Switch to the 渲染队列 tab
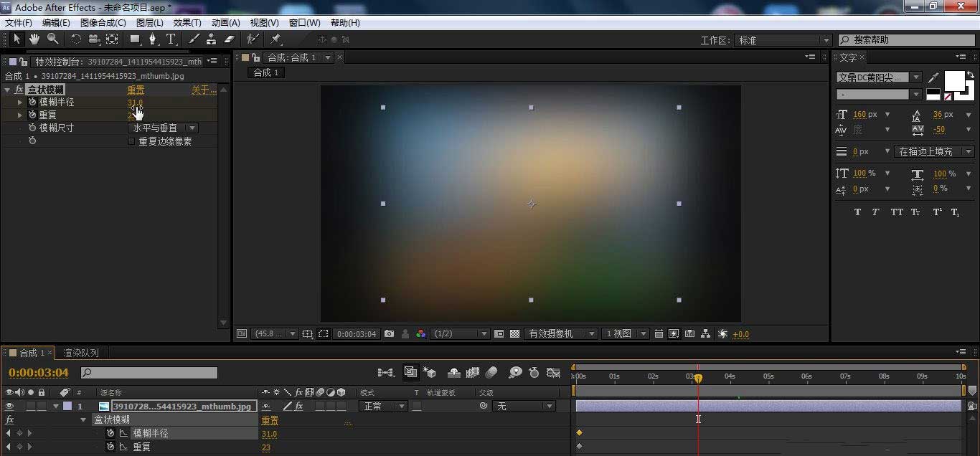980x456 pixels. [x=81, y=353]
